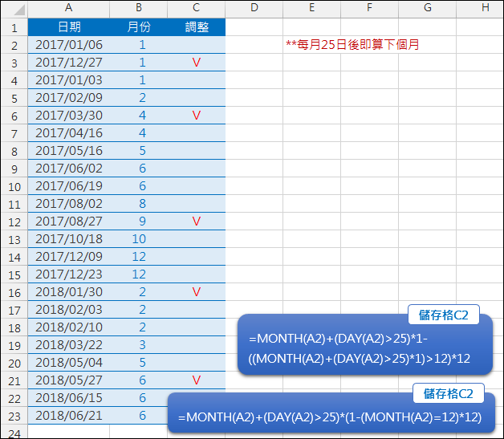Click month value 3 in row 19
The height and width of the screenshot is (439, 504).
pyautogui.click(x=142, y=345)
